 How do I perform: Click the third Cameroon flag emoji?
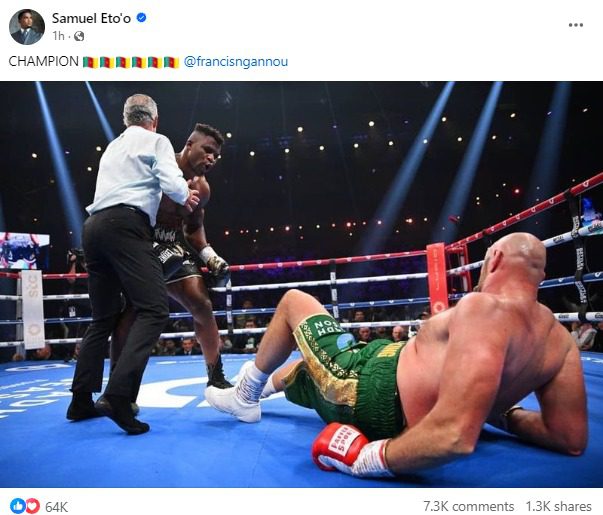tap(123, 62)
